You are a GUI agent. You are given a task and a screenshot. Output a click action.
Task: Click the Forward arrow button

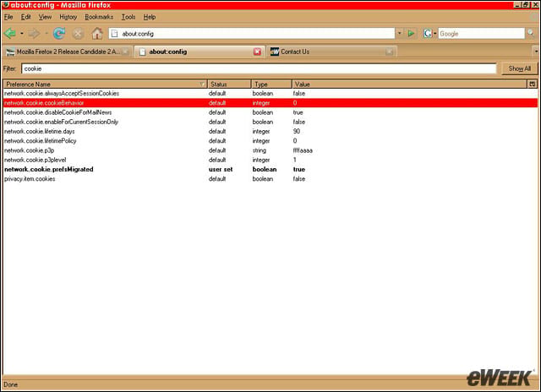tap(34, 34)
